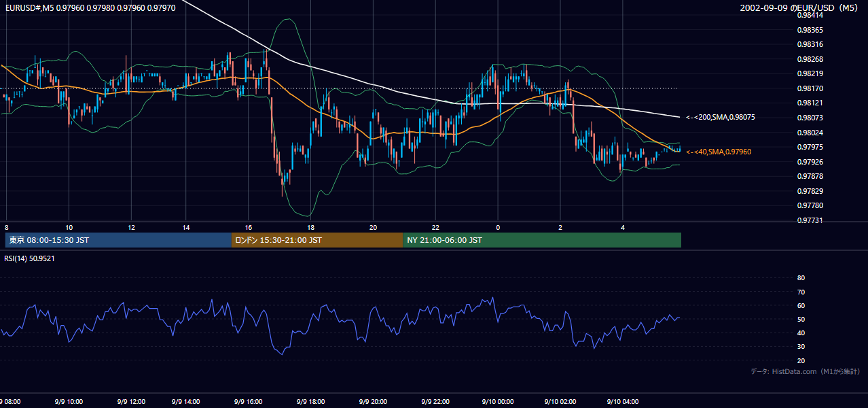
Task: Click the 9/9 14:00 date axis label
Action: click(186, 402)
